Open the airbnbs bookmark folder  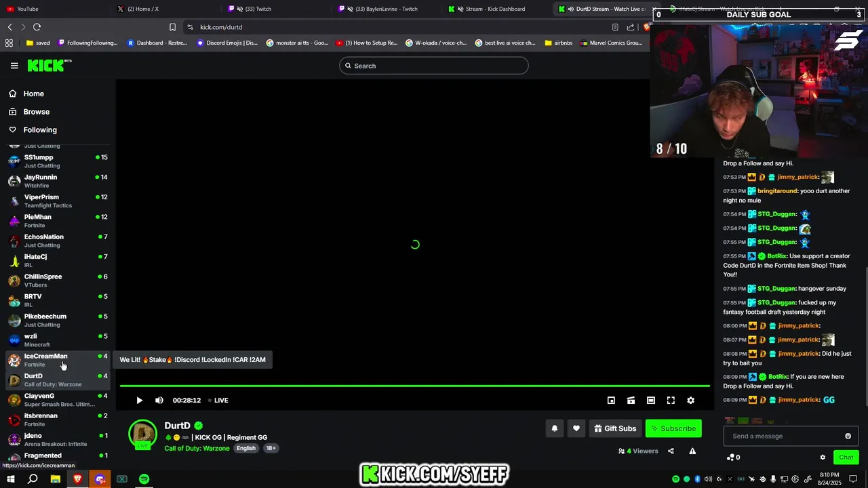tap(557, 43)
